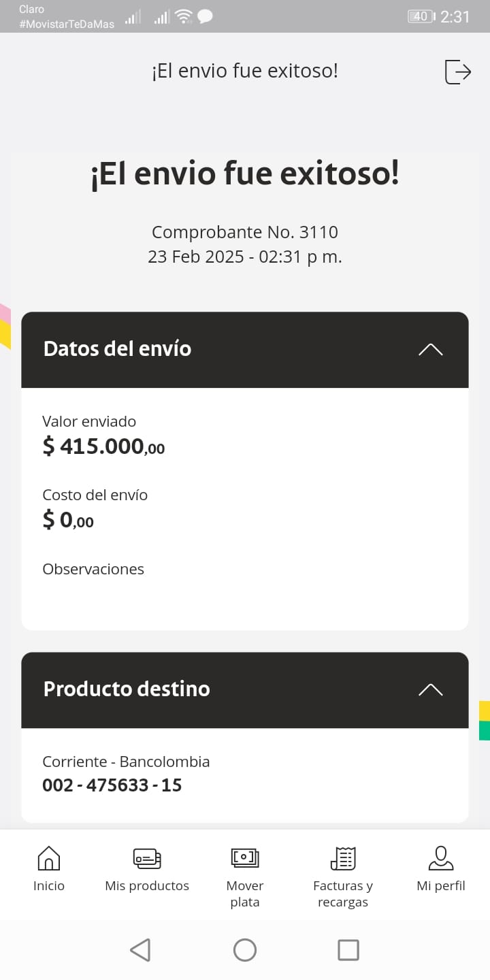
Task: Collapse the Producto destino chevron
Action: pos(430,689)
